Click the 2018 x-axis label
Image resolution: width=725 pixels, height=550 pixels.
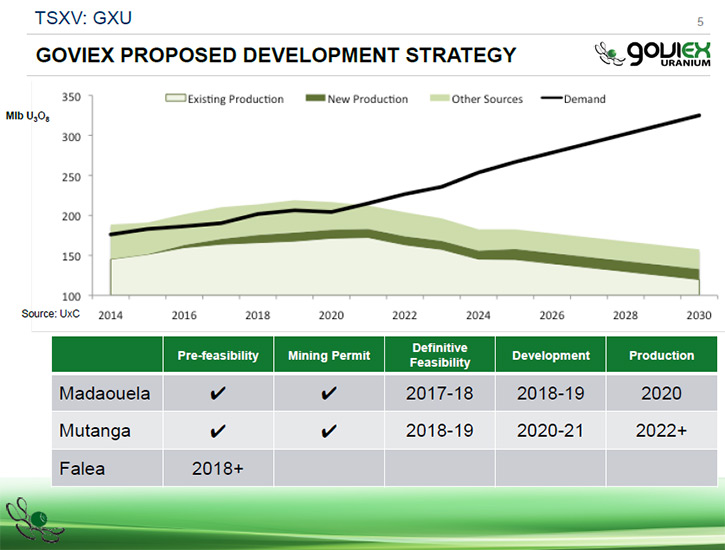258,316
